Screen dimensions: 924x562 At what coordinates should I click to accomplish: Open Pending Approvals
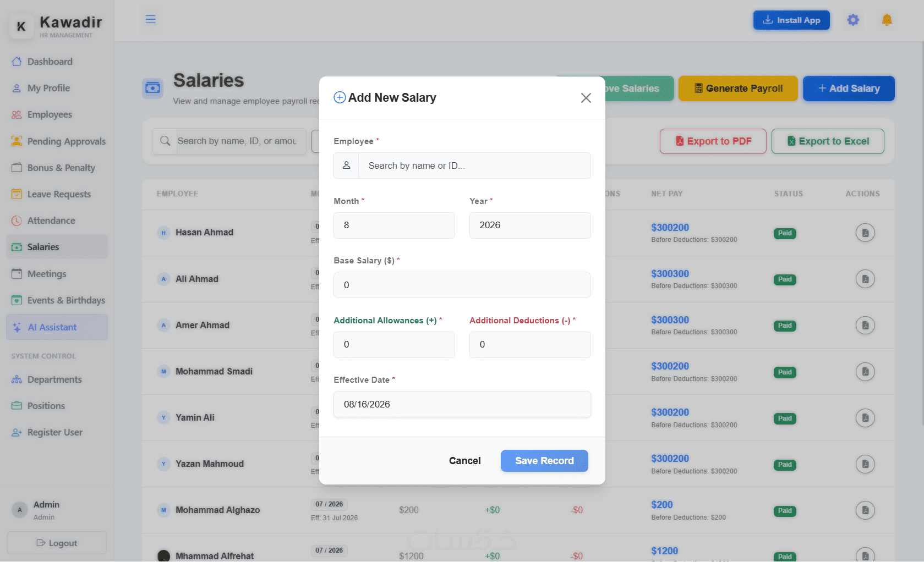[x=57, y=141]
